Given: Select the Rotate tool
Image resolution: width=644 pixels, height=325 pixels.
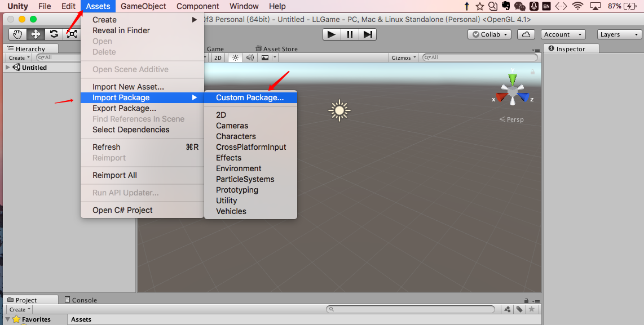Looking at the screenshot, I should [x=54, y=34].
